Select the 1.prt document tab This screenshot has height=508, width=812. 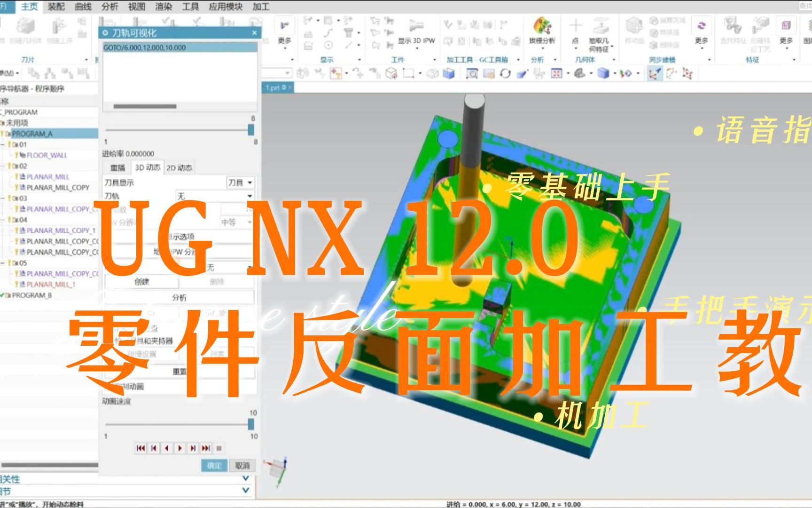(x=278, y=87)
